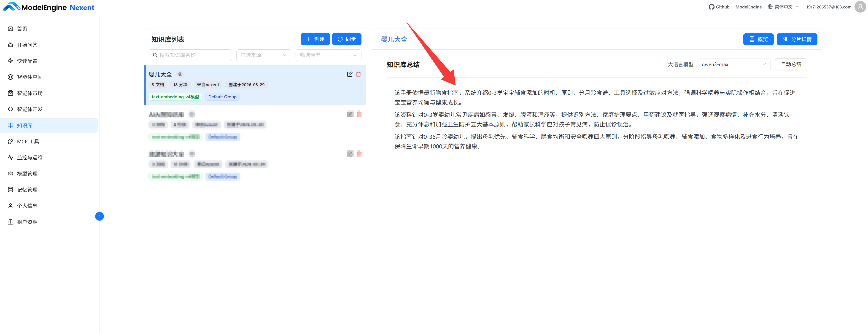
Task: Toggle the eye icon of second knowledge base
Action: click(x=192, y=114)
